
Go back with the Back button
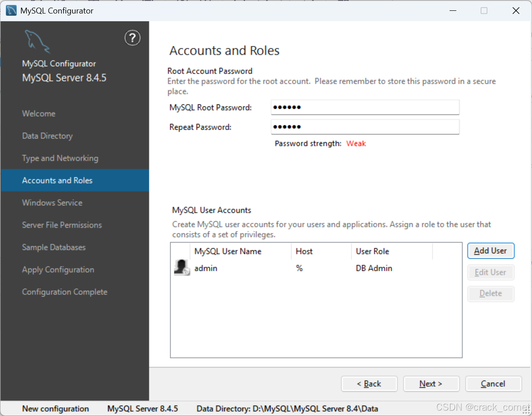coord(369,384)
